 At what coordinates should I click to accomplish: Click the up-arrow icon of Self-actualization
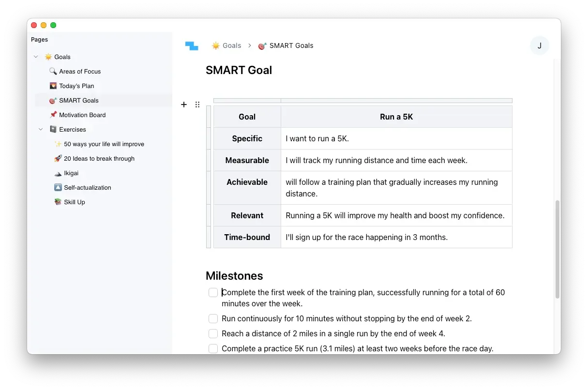(58, 188)
